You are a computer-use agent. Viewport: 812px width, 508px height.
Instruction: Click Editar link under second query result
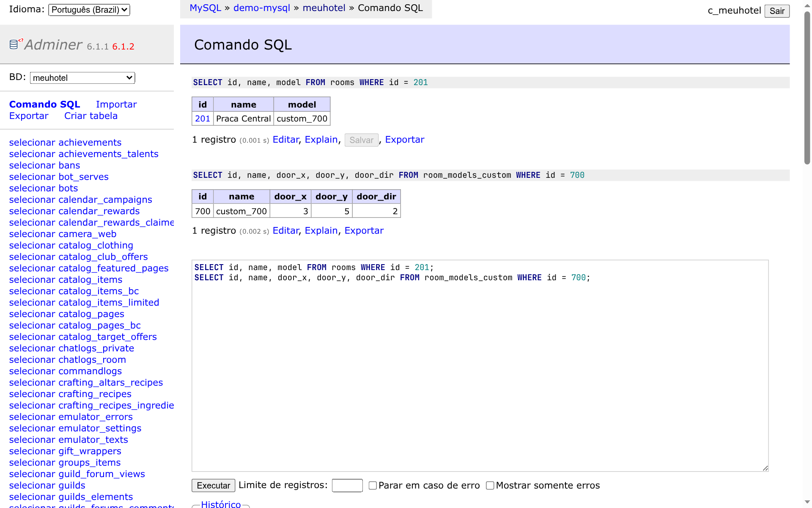285,231
